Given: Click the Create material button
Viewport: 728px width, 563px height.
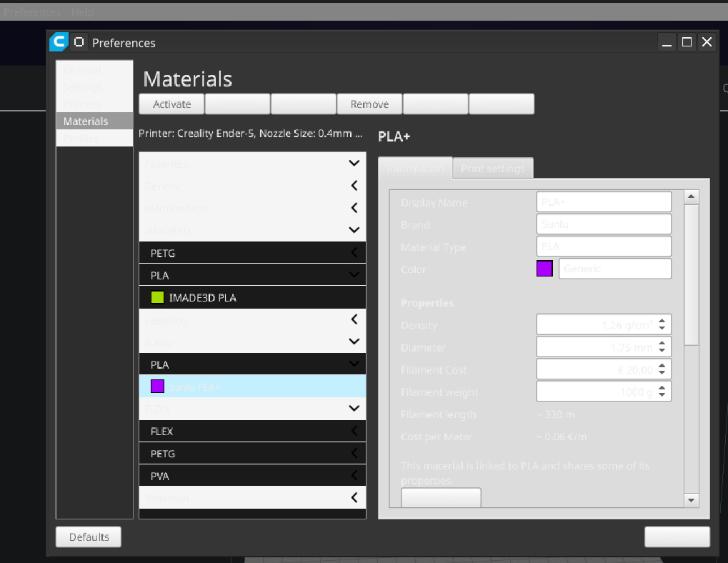Looking at the screenshot, I should coord(238,104).
